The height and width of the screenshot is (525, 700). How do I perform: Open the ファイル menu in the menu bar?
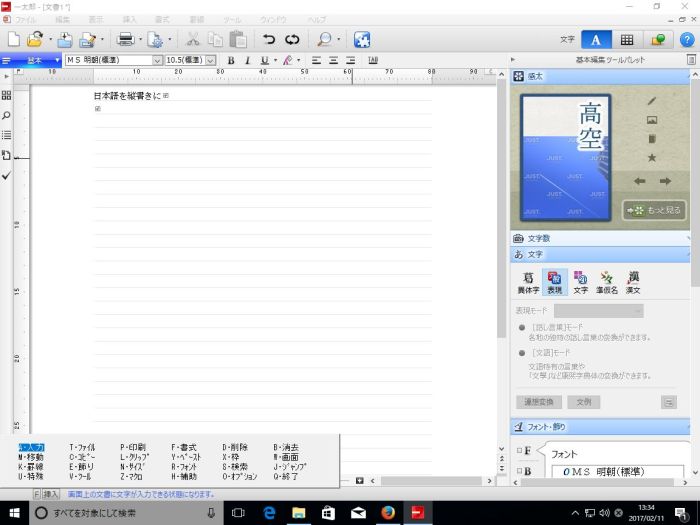(25, 19)
